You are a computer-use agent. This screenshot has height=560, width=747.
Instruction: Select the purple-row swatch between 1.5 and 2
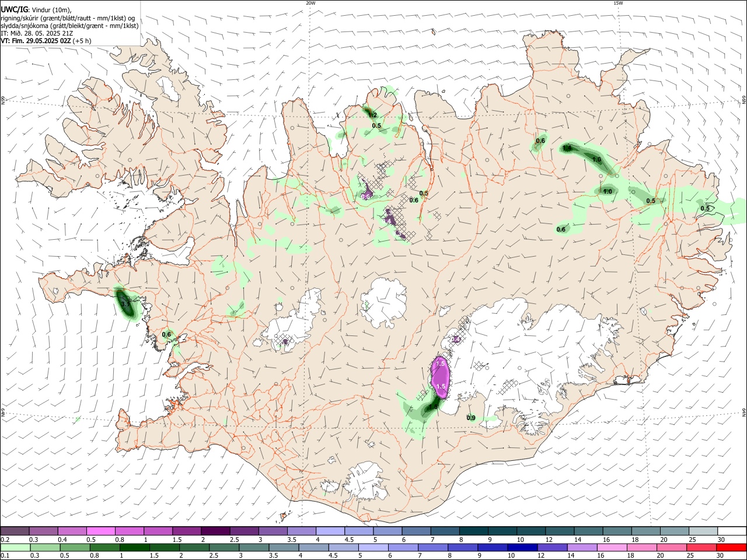click(187, 531)
